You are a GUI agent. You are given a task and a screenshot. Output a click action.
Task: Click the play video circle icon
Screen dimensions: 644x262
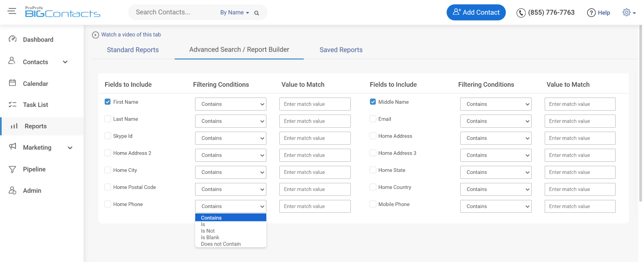click(96, 35)
